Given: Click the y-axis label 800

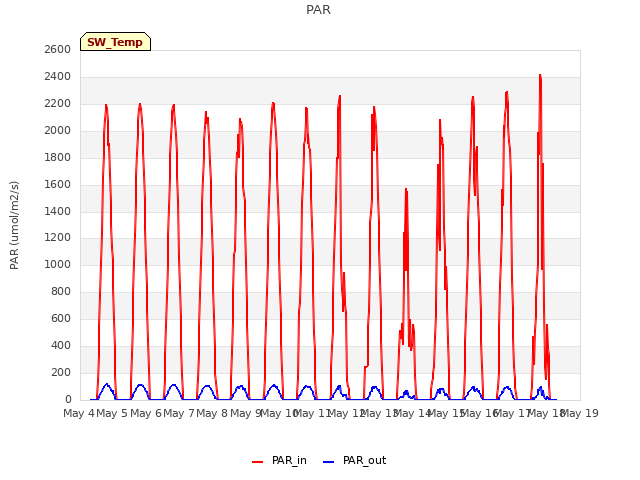Looking at the screenshot, I should [61, 291].
